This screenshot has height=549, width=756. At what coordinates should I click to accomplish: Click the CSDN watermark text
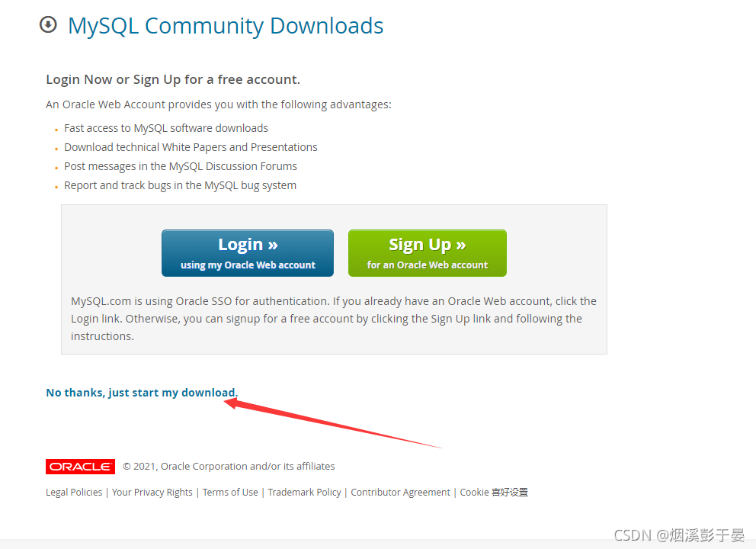coord(679,535)
